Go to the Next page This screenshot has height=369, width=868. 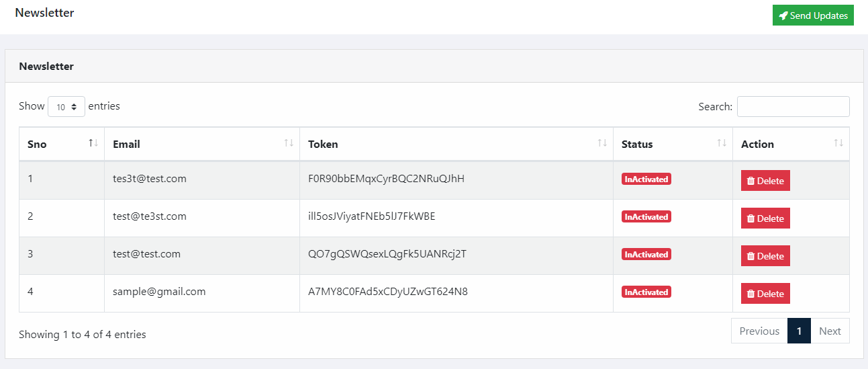pos(830,331)
